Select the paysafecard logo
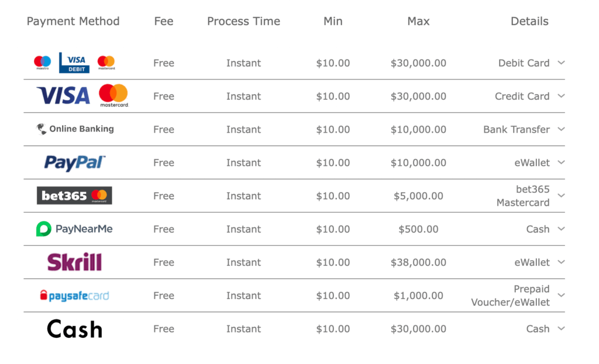 coord(74,296)
